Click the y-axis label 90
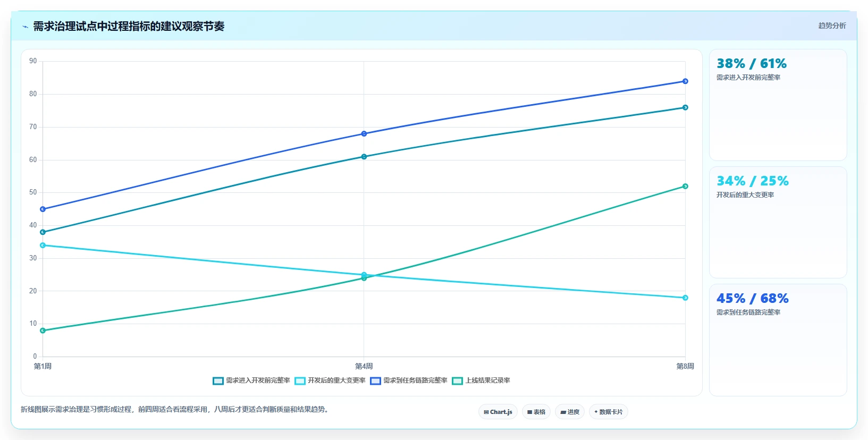This screenshot has width=868, height=440. [33, 61]
